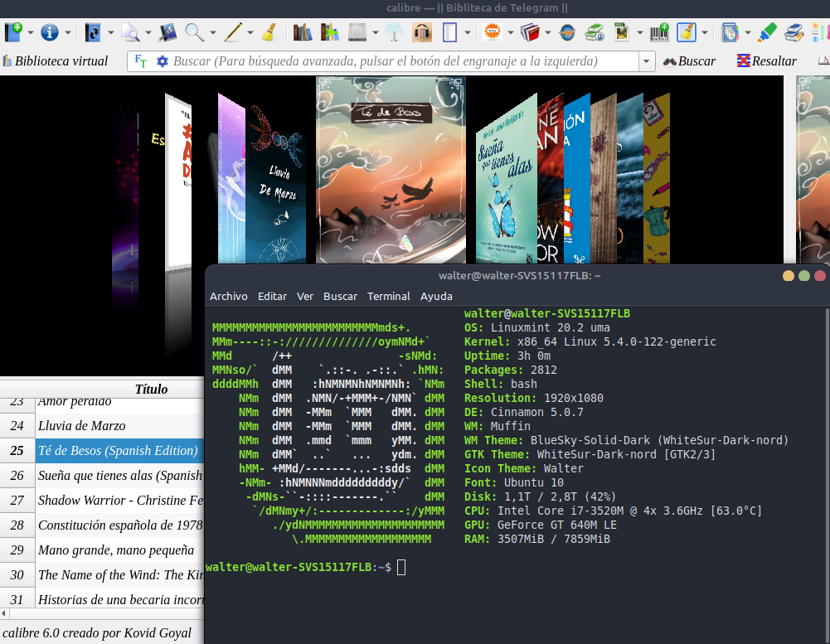Click the barcode add-by-ISBN icon
The image size is (830, 644).
tap(658, 32)
